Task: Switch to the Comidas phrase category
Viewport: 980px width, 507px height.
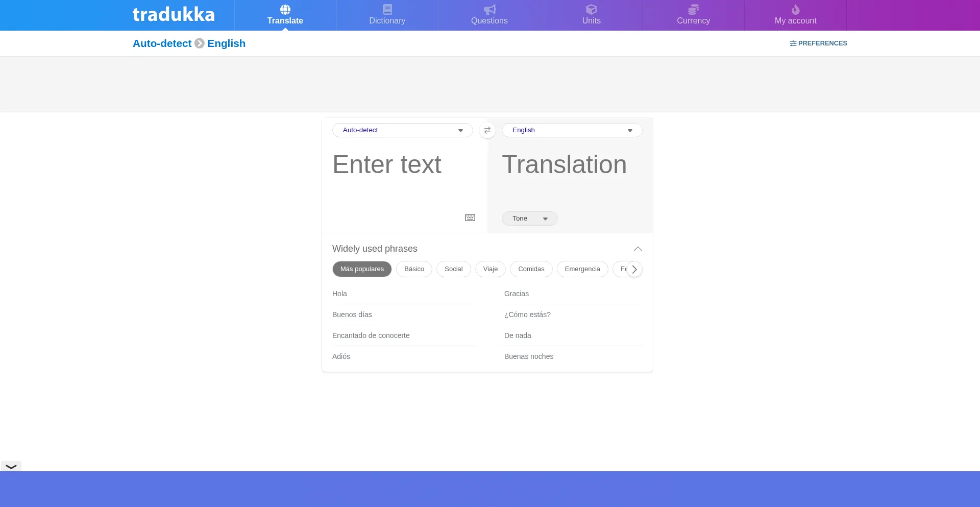Action: tap(531, 269)
